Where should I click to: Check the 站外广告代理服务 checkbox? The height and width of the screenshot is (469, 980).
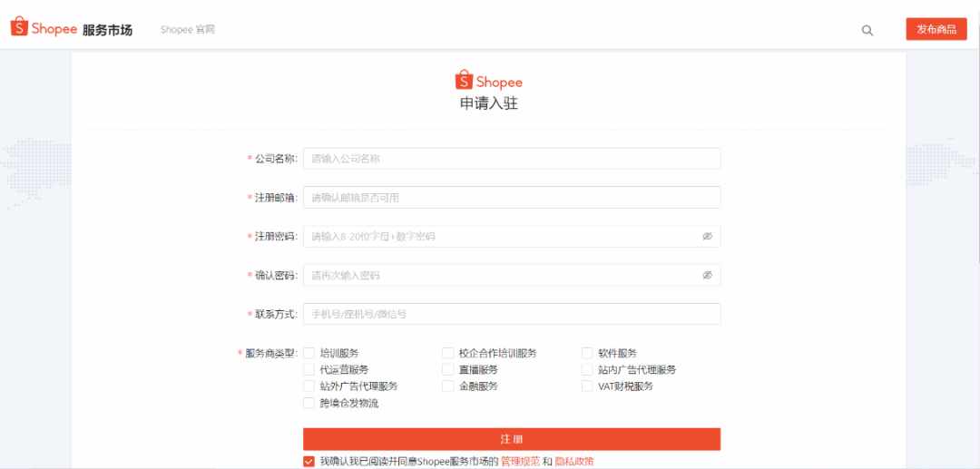309,386
